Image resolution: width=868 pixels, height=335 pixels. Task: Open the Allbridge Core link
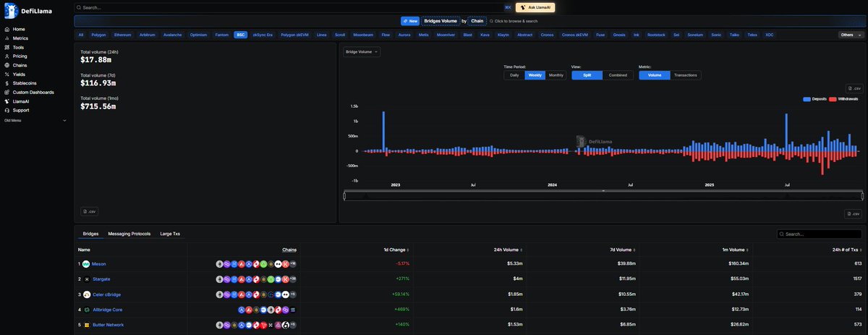tap(108, 310)
